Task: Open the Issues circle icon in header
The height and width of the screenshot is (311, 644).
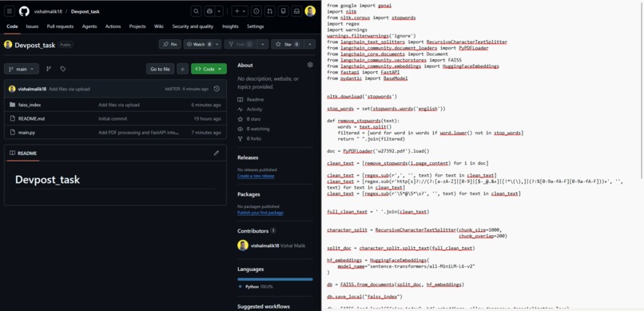Action: coord(256,11)
